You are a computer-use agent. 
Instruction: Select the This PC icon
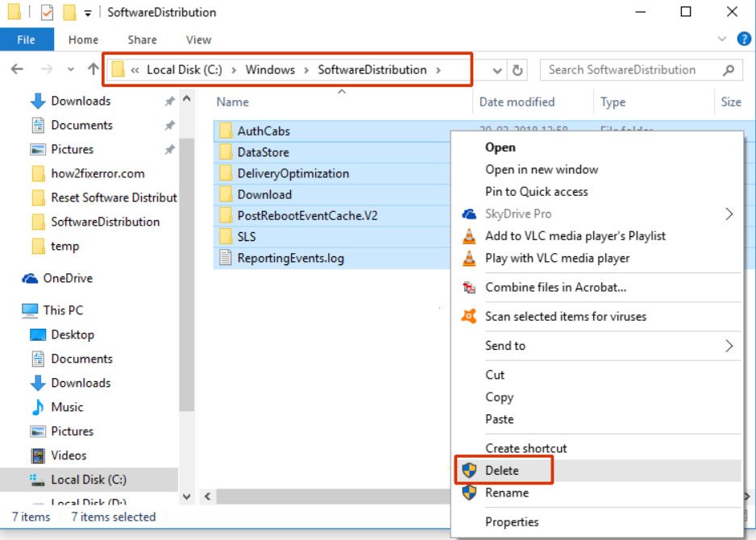(30, 310)
